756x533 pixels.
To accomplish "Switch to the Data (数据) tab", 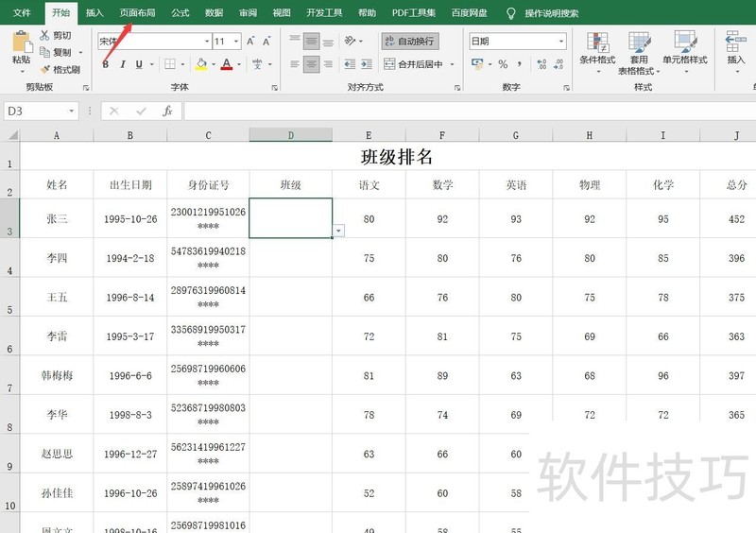I will click(x=214, y=13).
